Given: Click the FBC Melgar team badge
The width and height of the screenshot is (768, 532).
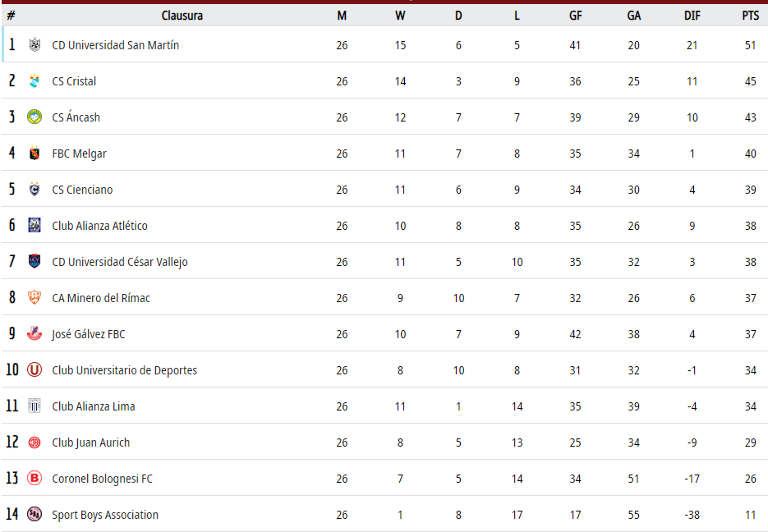Looking at the screenshot, I should pyautogui.click(x=34, y=154).
